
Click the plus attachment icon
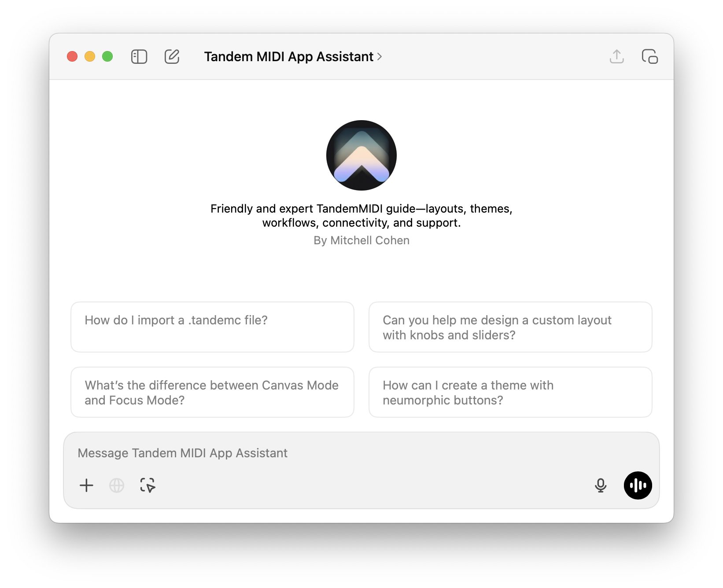87,485
